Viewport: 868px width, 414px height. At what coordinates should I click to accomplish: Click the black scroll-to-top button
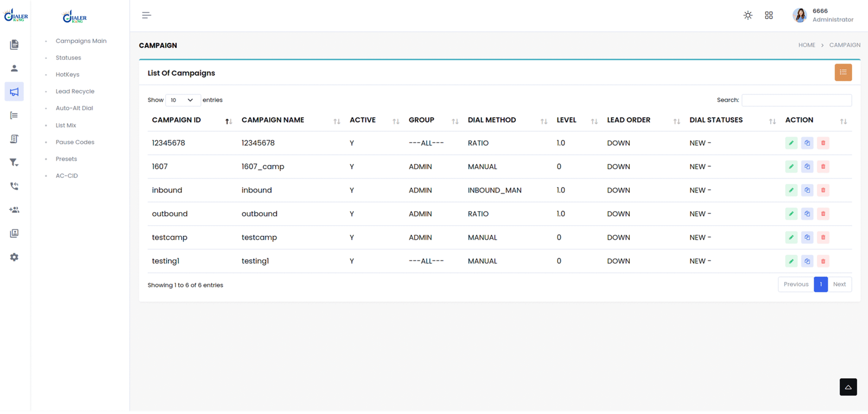click(848, 387)
